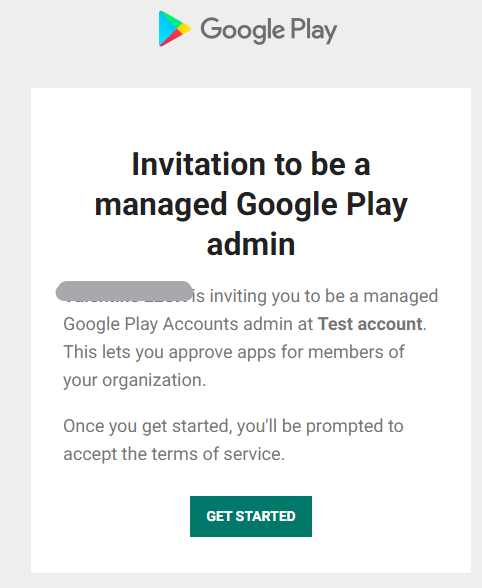Click the phrase "accept the terms of service."
The height and width of the screenshot is (588, 482).
(174, 454)
